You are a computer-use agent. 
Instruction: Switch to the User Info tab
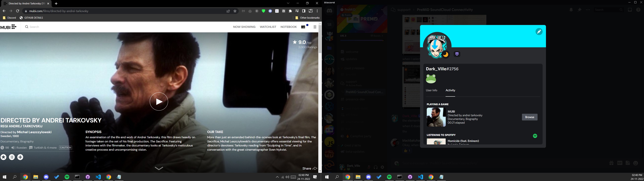tap(432, 90)
